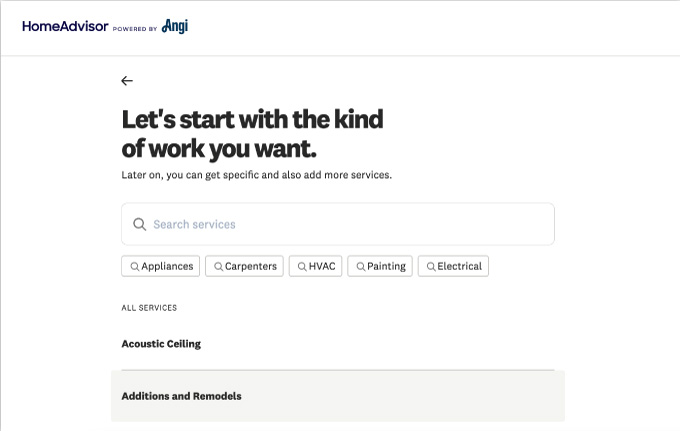This screenshot has width=680, height=431.
Task: Click the ALL SERVICES section label
Action: coord(149,308)
